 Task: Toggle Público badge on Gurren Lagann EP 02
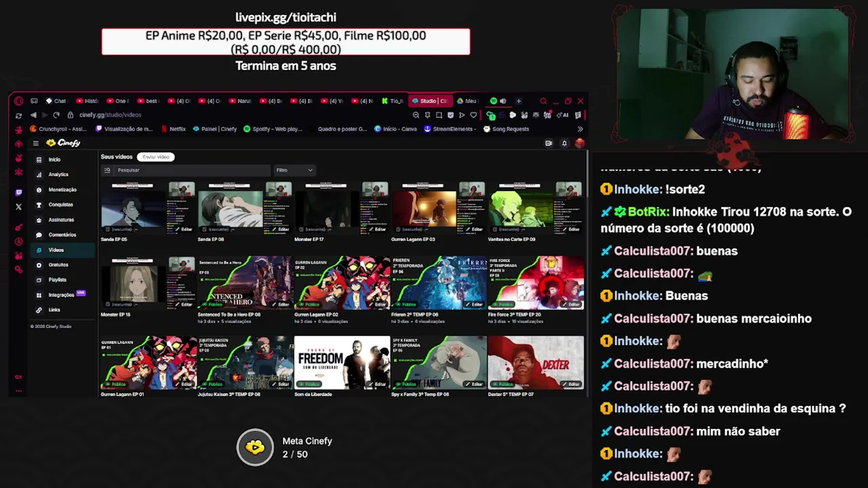309,304
